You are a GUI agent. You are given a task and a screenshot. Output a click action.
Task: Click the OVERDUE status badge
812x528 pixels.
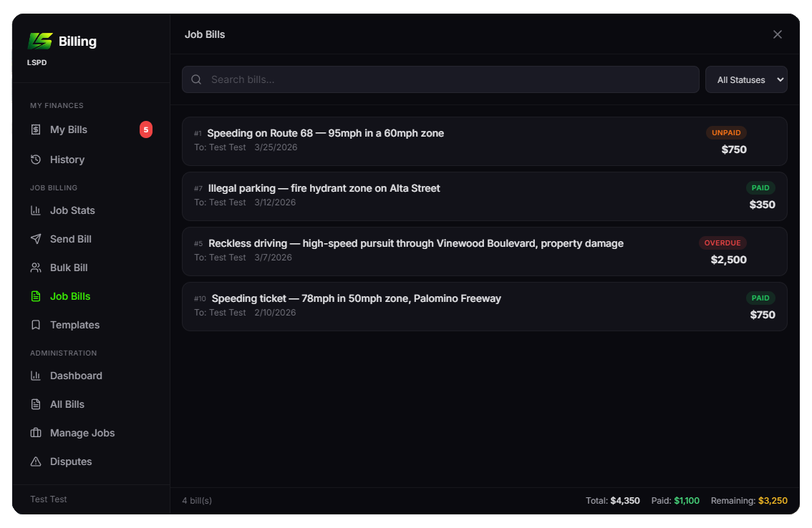(x=722, y=243)
